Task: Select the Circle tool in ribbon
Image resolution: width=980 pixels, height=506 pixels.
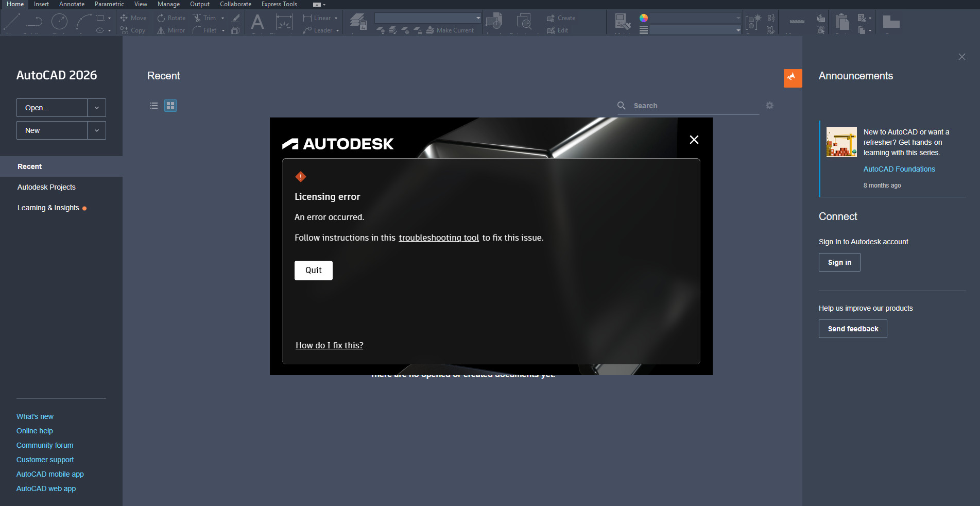Action: (x=60, y=22)
